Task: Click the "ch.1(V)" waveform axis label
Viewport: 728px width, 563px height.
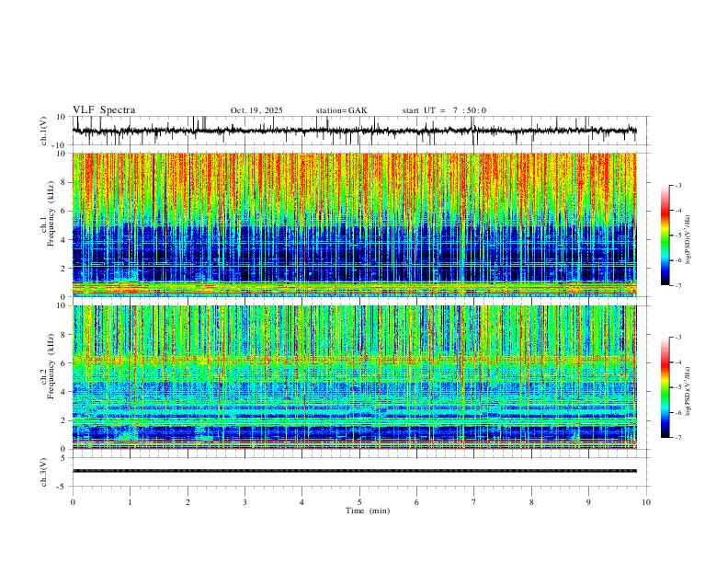Action: 44,131
